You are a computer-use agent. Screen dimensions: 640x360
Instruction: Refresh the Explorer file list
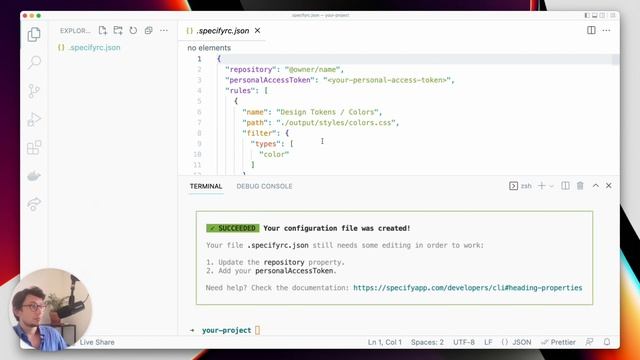133,30
